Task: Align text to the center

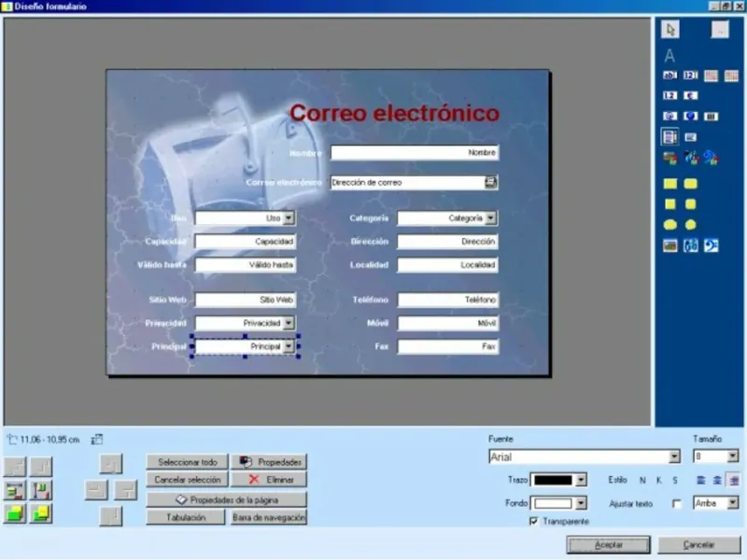Action: pyautogui.click(x=717, y=481)
